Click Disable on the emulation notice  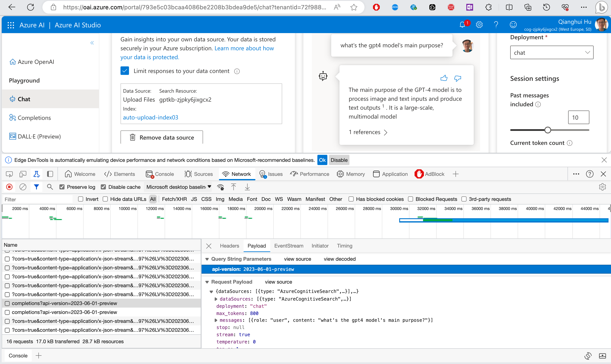tap(339, 160)
